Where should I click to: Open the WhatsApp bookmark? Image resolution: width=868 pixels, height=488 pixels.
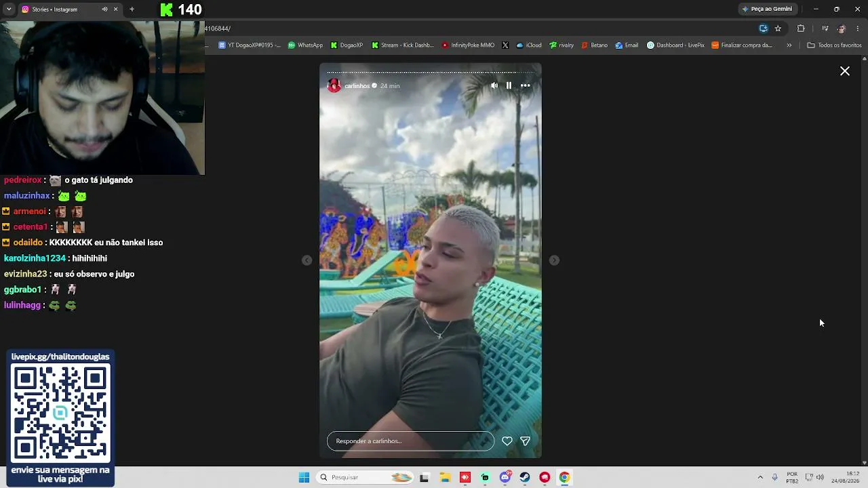click(x=305, y=45)
